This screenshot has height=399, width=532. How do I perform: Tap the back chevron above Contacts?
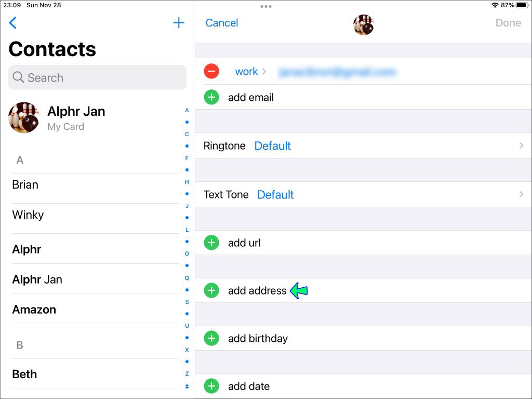(12, 23)
